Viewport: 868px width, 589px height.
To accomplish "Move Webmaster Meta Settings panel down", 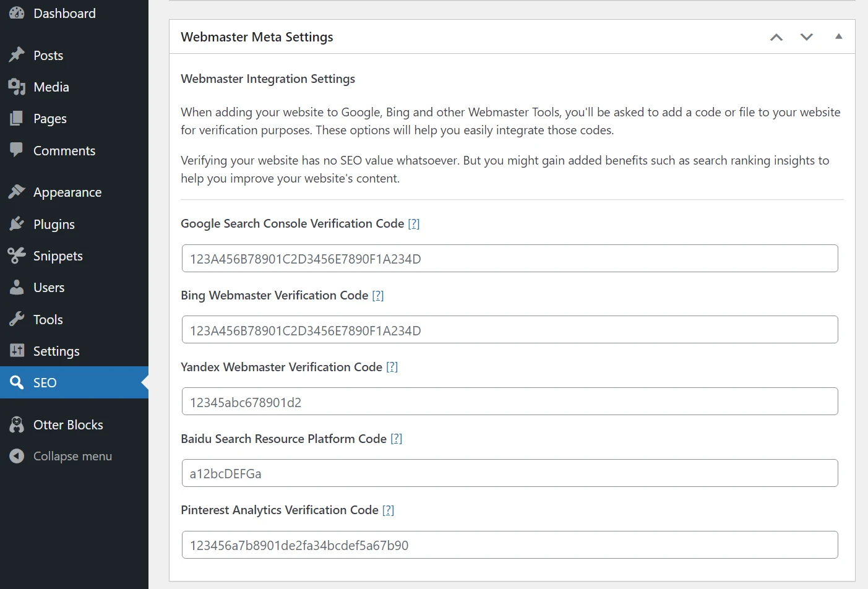I will 807,37.
